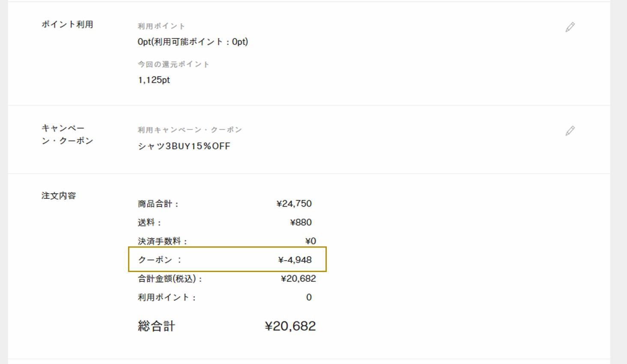Open the points usage editor via its pencil icon

pyautogui.click(x=570, y=27)
